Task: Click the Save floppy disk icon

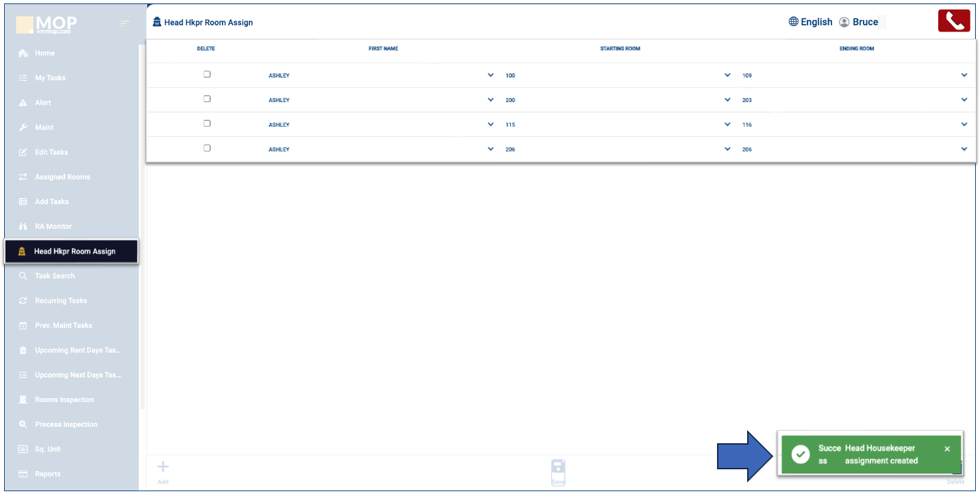Action: coord(558,469)
